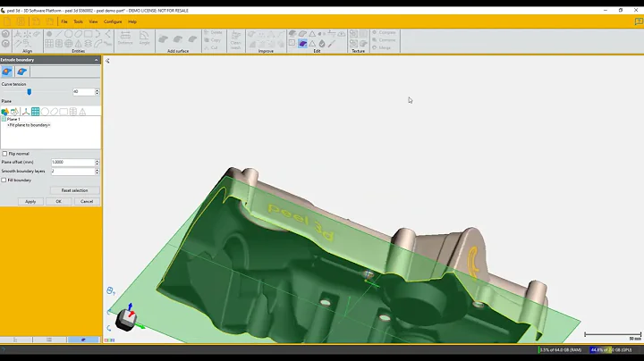
Task: Open the View menu
Action: point(93,21)
